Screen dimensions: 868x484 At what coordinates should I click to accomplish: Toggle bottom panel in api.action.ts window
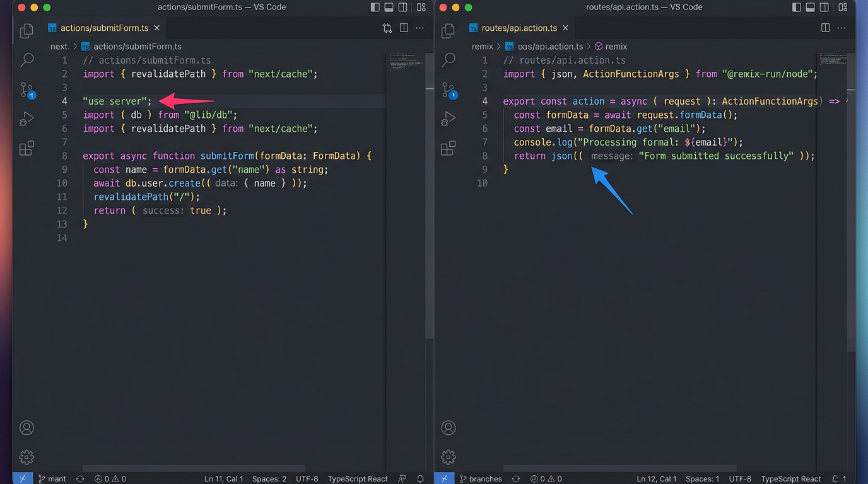coord(811,8)
